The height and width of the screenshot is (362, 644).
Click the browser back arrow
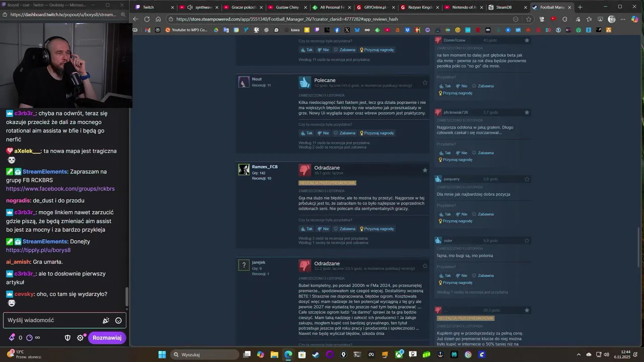click(135, 19)
